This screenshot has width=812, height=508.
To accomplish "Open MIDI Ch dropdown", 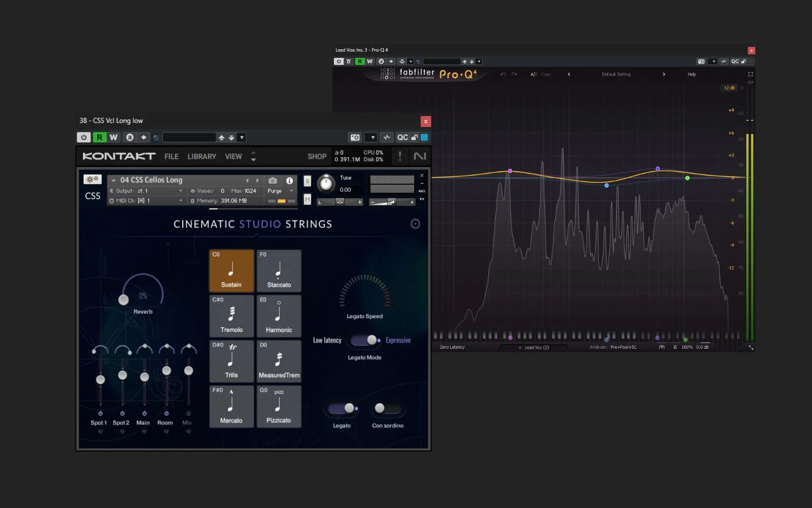I will click(146, 201).
